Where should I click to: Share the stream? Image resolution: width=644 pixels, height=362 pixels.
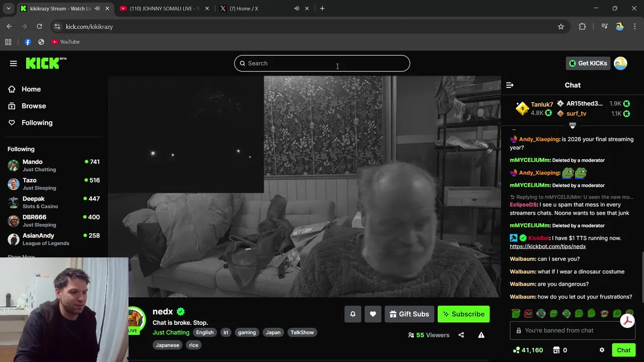[x=461, y=335]
